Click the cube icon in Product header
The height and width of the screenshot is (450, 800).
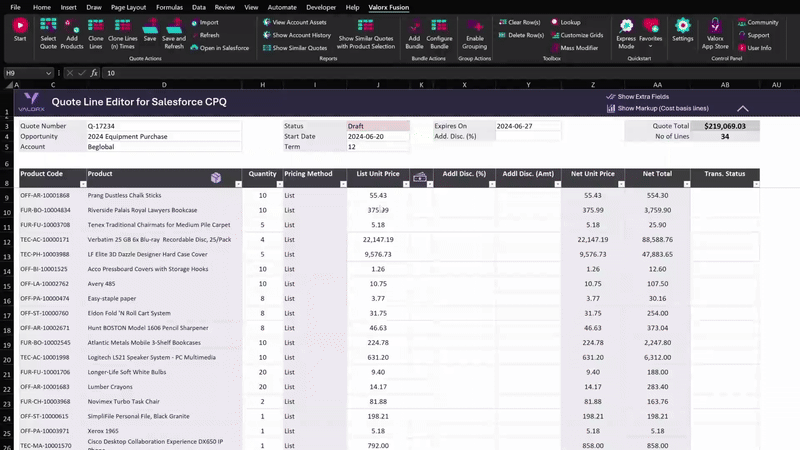(216, 178)
